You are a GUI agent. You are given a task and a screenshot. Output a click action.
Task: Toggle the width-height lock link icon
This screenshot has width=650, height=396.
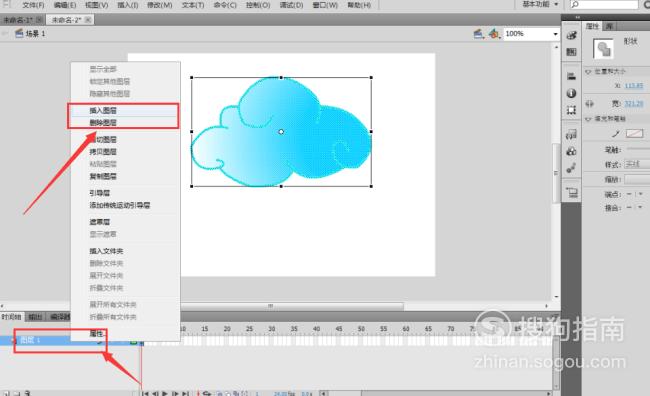click(589, 104)
